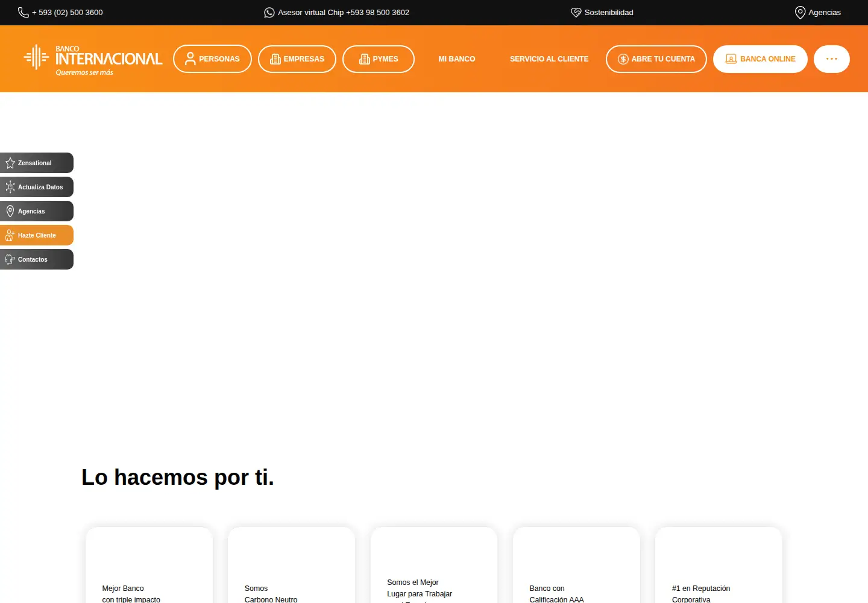Open the Mi Banco menu
Viewport: 868px width, 603px height.
tap(457, 59)
